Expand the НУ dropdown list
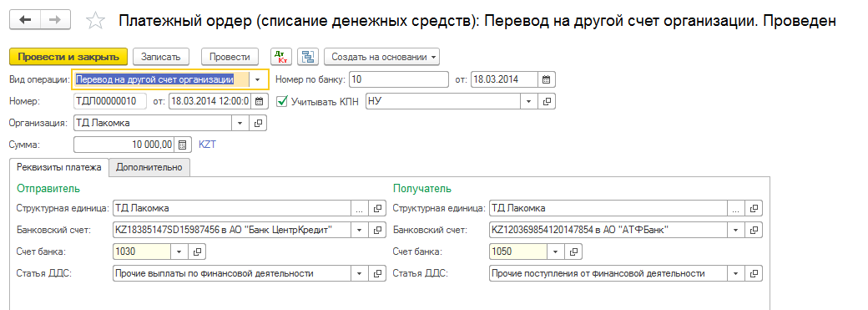 [x=528, y=101]
